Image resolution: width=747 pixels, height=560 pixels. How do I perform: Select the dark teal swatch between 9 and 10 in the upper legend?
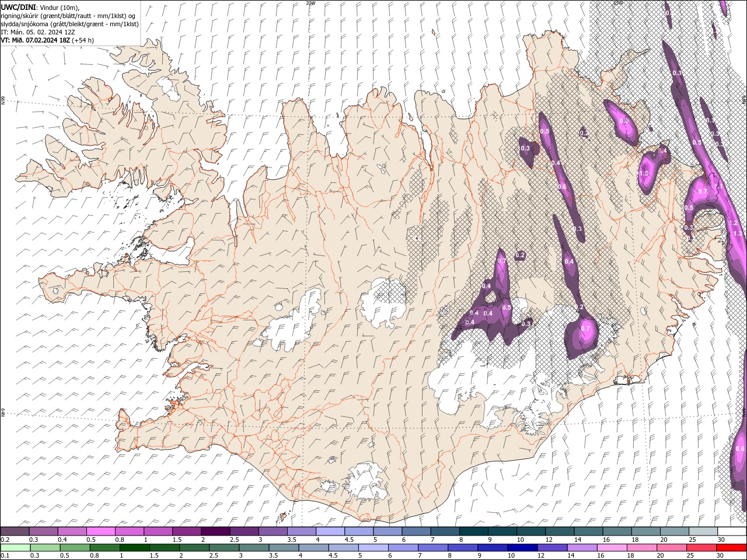502,531
